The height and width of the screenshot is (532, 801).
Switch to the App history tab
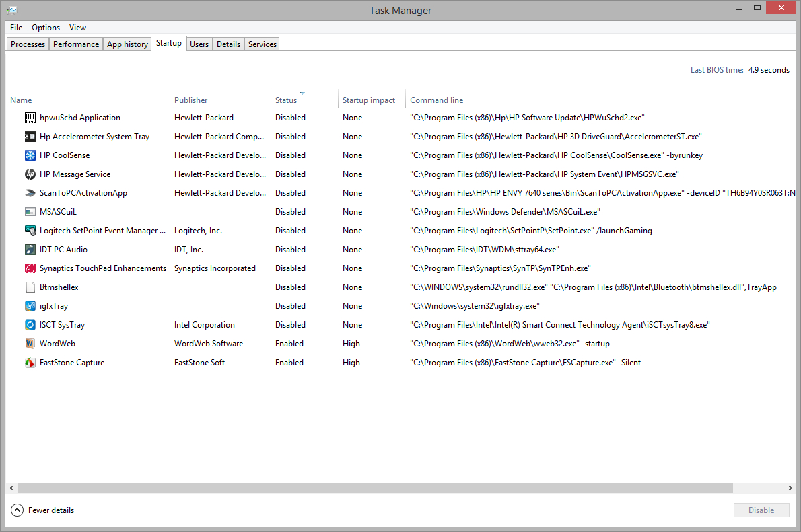click(x=127, y=44)
